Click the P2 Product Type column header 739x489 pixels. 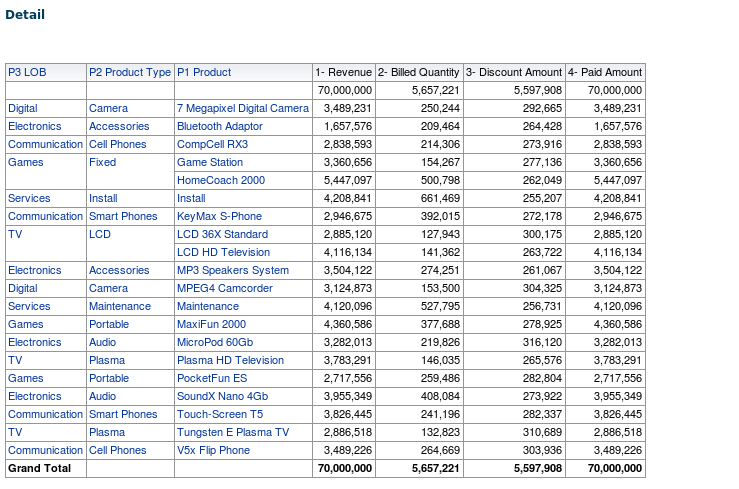coord(129,72)
